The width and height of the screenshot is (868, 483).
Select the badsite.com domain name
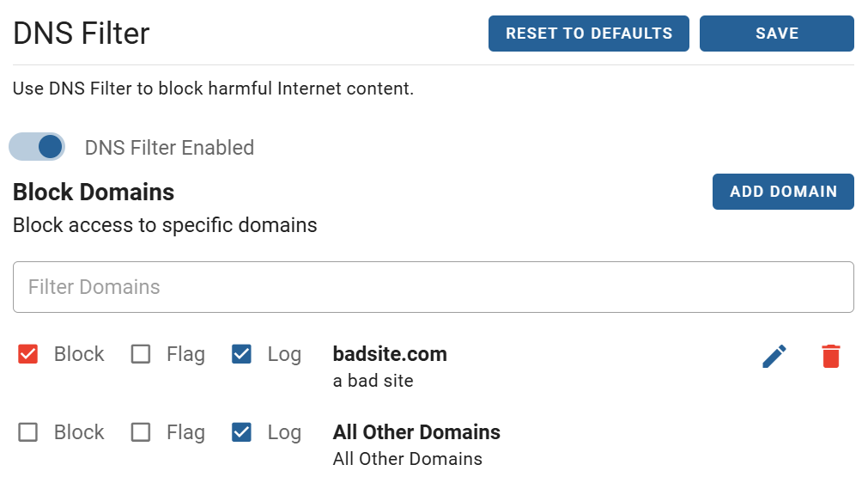pyautogui.click(x=390, y=354)
